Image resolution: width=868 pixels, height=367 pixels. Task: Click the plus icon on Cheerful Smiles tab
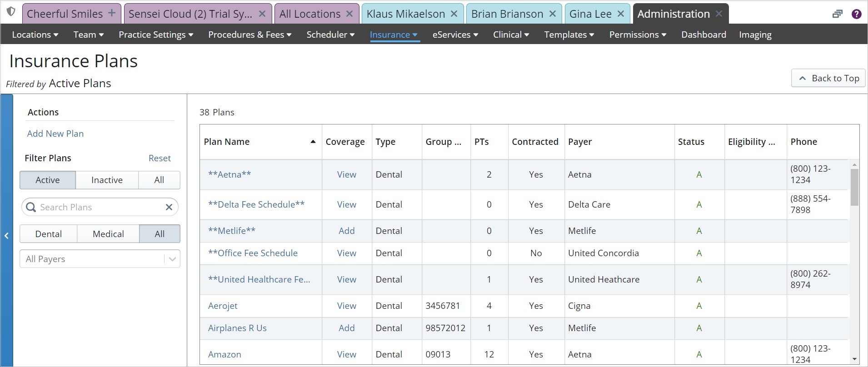(x=112, y=14)
